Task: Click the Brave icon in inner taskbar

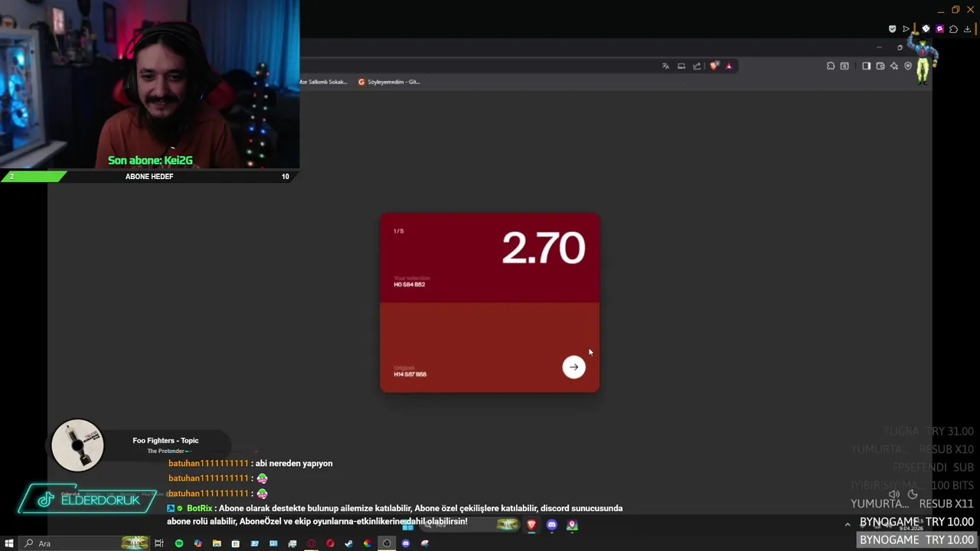Action: 531,525
